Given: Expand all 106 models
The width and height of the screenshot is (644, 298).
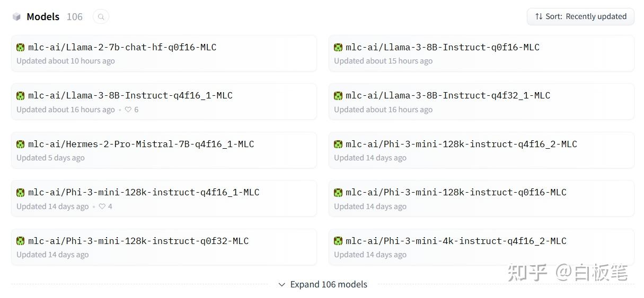Looking at the screenshot, I should (x=328, y=284).
